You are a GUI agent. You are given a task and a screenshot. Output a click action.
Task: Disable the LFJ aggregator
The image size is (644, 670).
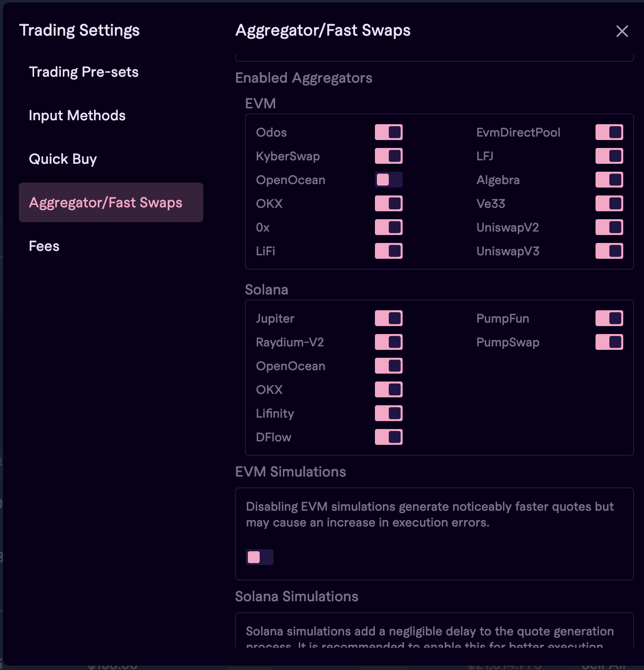click(609, 156)
